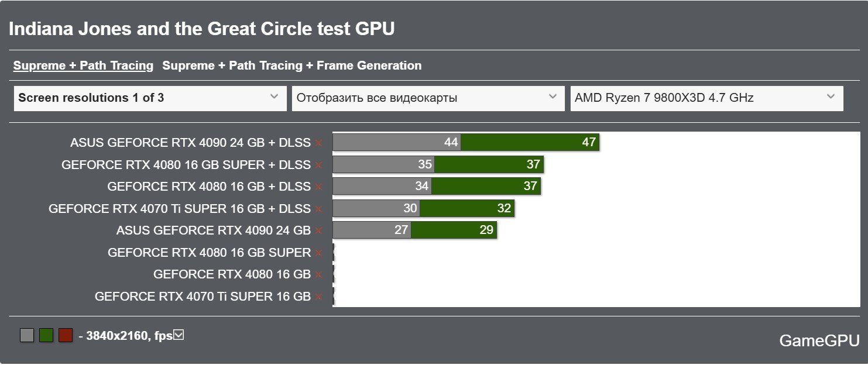This screenshot has height=365, width=868.
Task: Remove GeForce RTX 4070 Ti SUPER 16 GB row
Action: coord(318,297)
